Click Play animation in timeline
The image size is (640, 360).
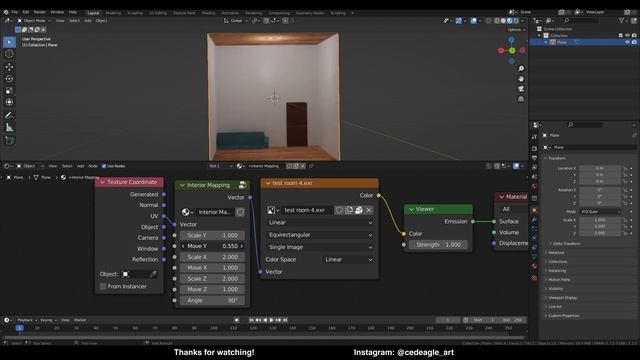271,320
